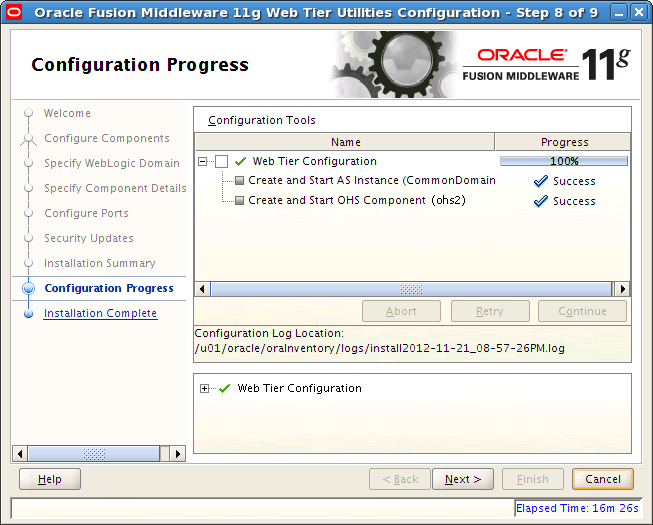
Task: Click the Oracle icon in title bar
Action: pos(14,12)
